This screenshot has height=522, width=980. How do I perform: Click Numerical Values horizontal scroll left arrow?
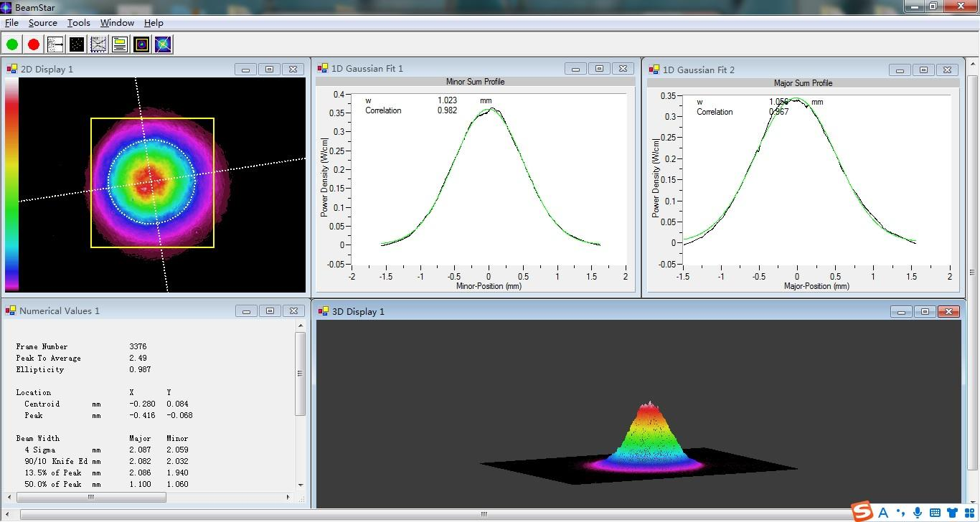coord(8,497)
